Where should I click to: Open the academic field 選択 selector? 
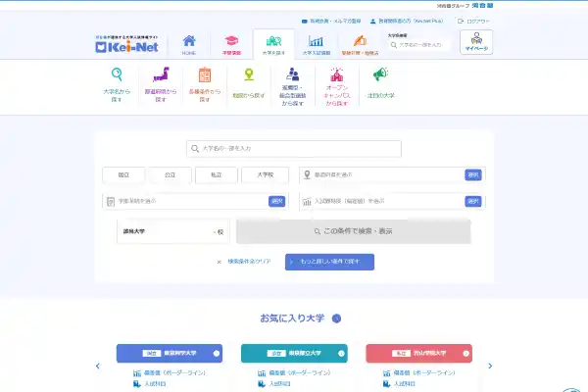276,201
